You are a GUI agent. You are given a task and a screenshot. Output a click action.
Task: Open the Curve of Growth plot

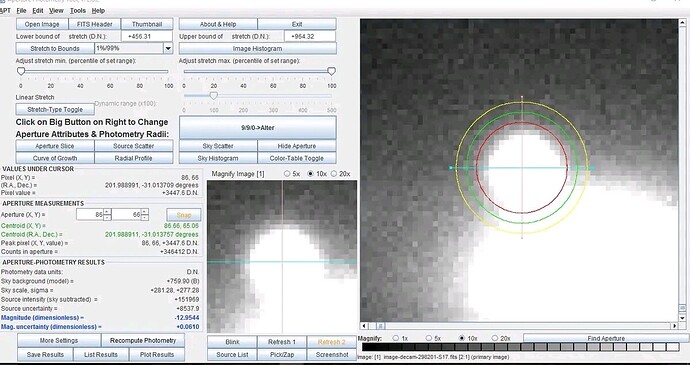point(55,158)
